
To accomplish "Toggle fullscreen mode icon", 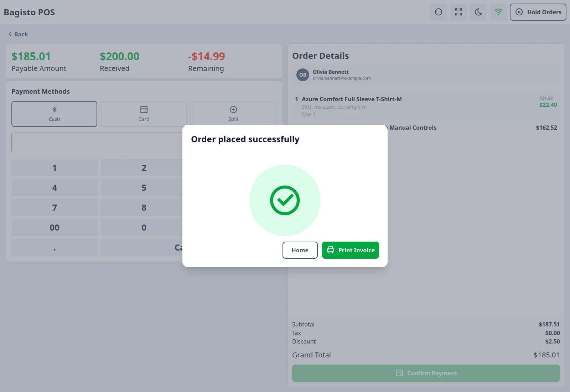I will coord(458,12).
